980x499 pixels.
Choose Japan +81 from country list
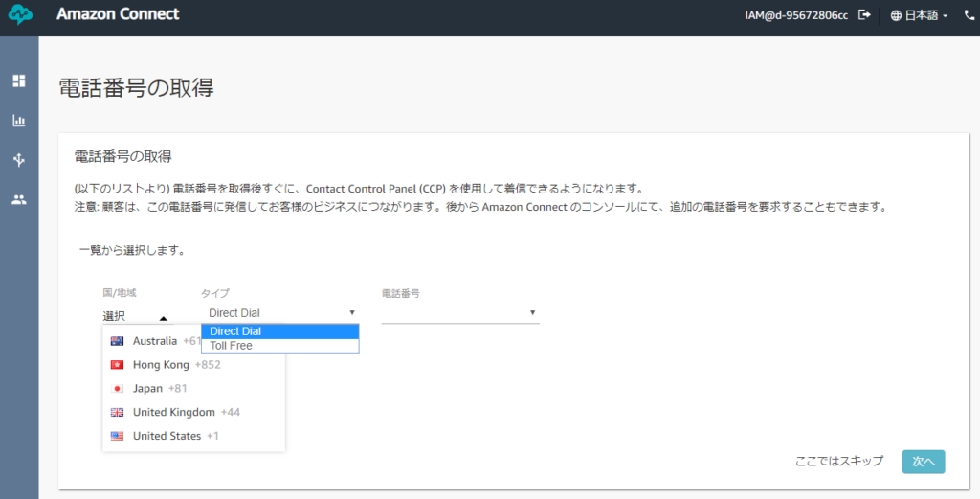[x=193, y=388]
